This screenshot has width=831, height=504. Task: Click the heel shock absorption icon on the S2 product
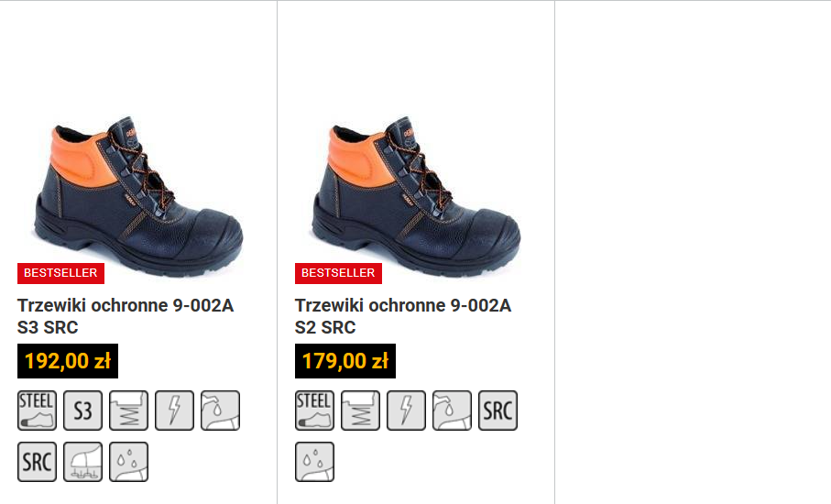pyautogui.click(x=360, y=411)
